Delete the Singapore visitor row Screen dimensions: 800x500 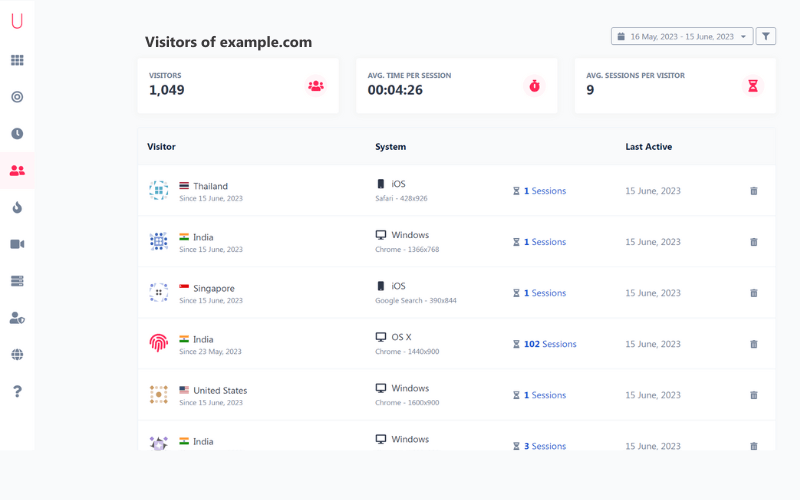tap(754, 293)
